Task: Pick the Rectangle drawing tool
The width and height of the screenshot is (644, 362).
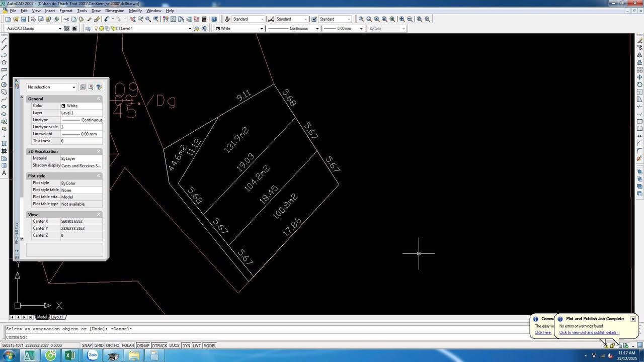Action: (x=4, y=70)
